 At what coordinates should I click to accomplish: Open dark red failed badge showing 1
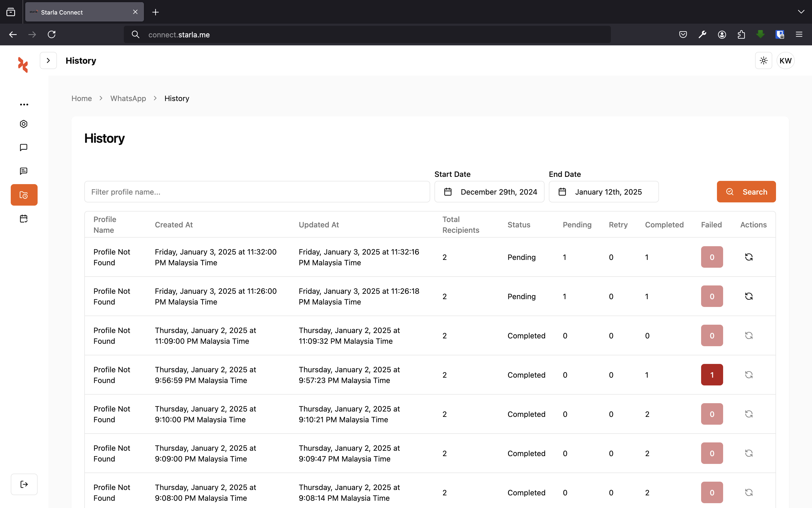coord(712,375)
